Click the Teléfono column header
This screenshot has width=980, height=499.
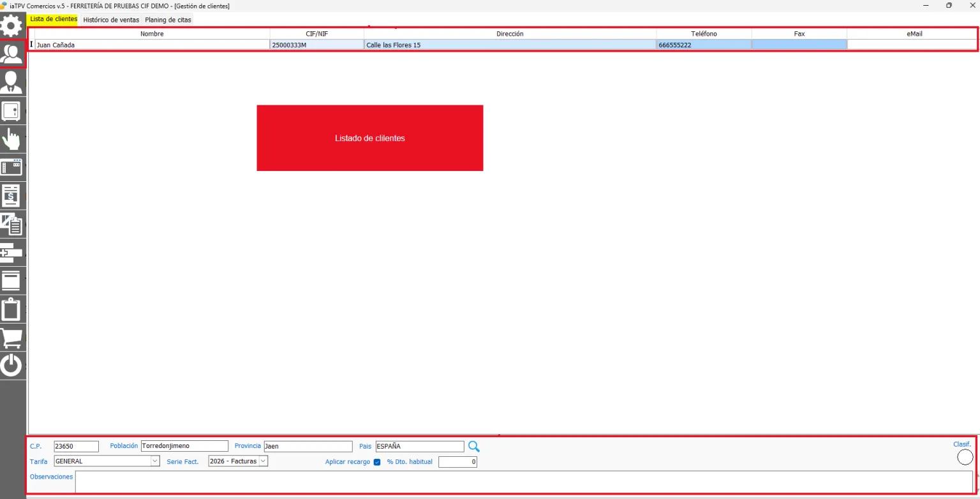tap(704, 34)
